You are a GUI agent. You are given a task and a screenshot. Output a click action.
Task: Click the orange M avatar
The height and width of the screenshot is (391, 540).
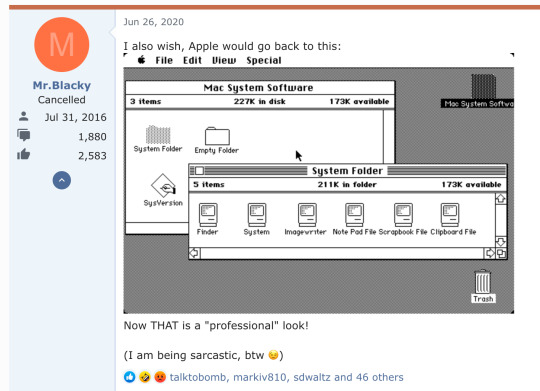pos(62,44)
